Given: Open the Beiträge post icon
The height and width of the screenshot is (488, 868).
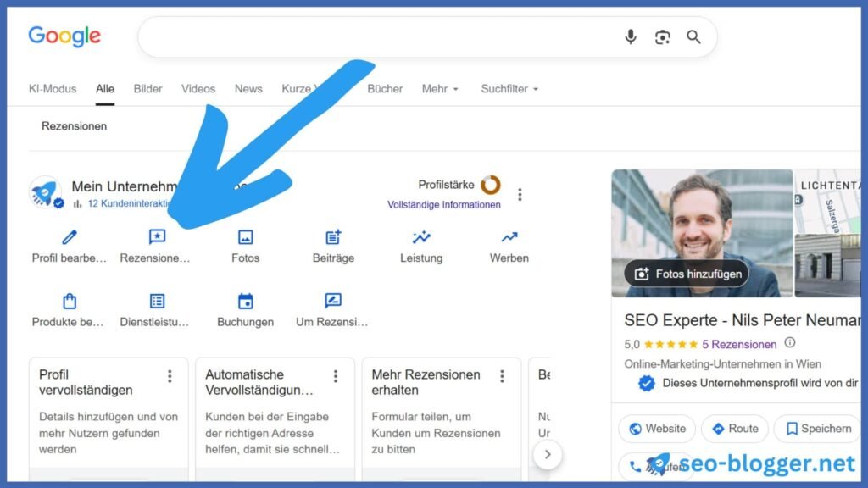Looking at the screenshot, I should (x=333, y=237).
